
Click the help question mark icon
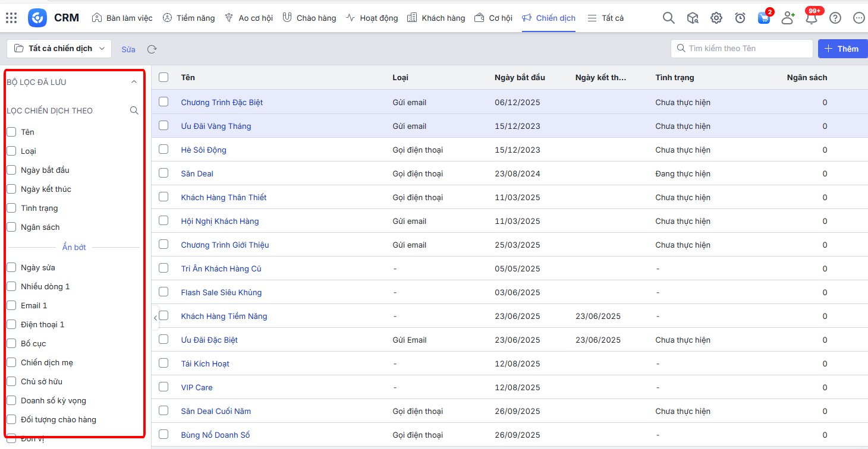[x=835, y=18]
